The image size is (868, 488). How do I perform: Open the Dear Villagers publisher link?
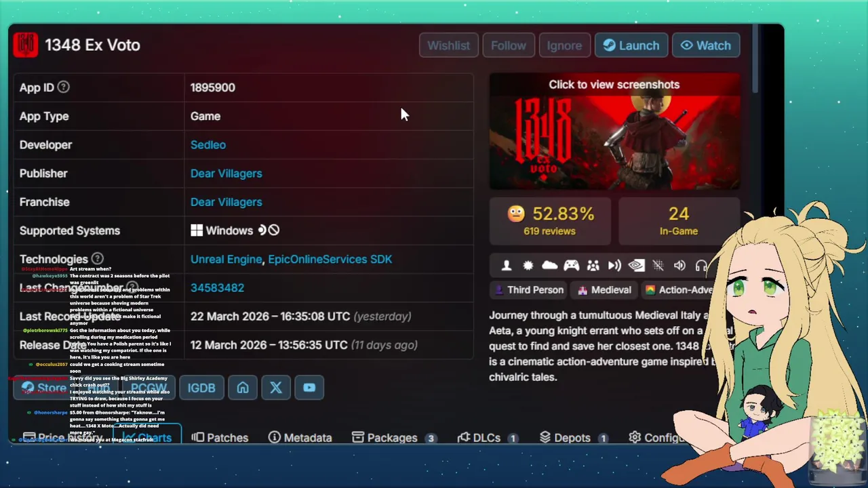click(x=226, y=173)
